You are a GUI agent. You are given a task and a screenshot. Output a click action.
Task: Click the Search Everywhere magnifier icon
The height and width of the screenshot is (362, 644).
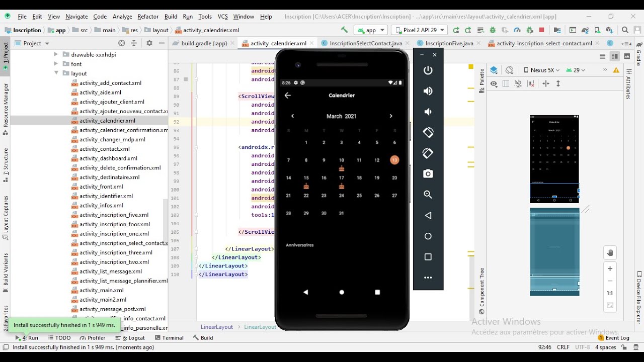(625, 30)
